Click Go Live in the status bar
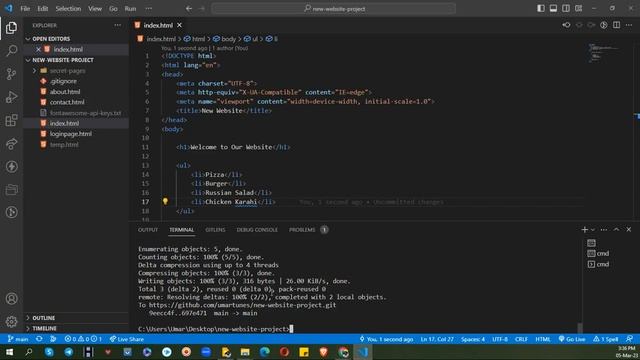 pos(572,339)
